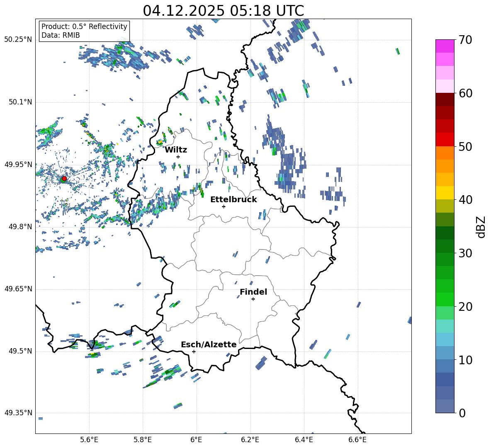Click the dark maroon colorbar segment below 60

(445, 99)
